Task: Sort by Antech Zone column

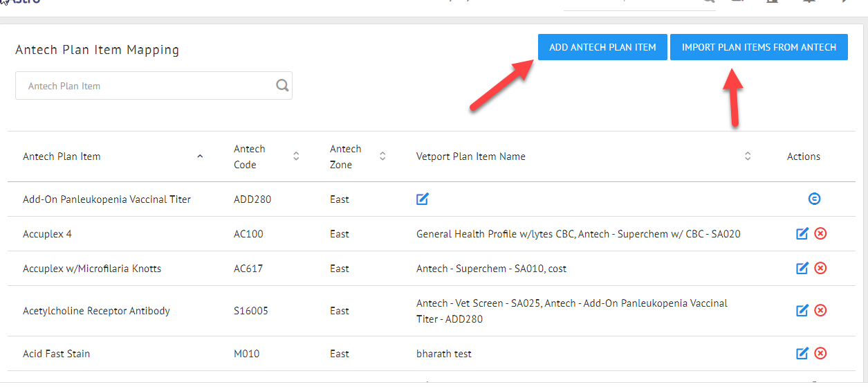Action: tap(382, 156)
